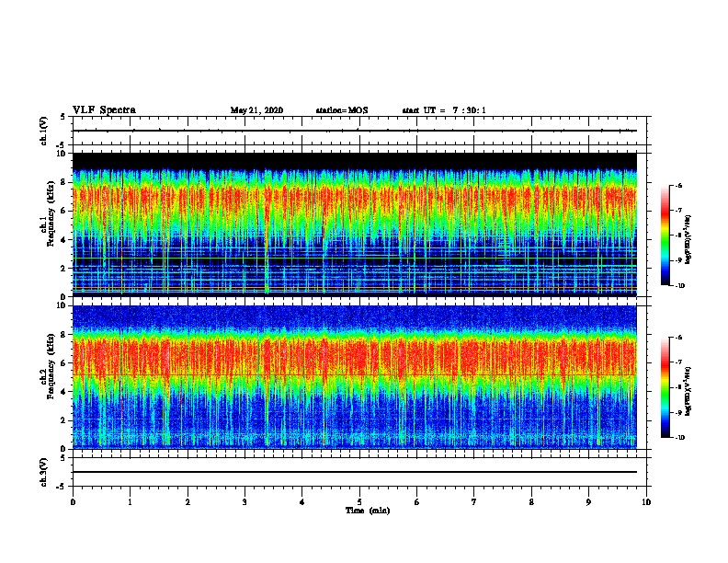
Task: Click the 'ch.3(V)' axis label
Action: click(44, 472)
